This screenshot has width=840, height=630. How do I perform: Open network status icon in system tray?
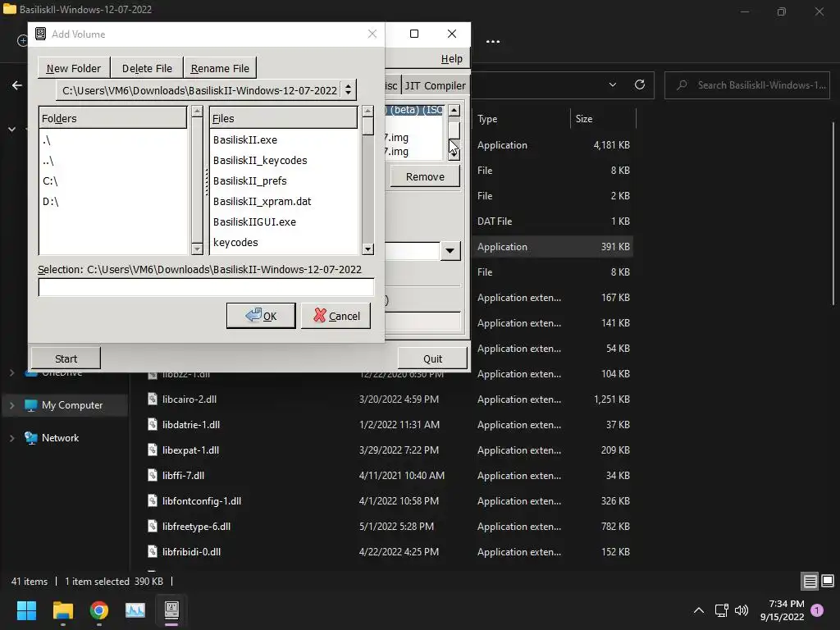(x=722, y=610)
